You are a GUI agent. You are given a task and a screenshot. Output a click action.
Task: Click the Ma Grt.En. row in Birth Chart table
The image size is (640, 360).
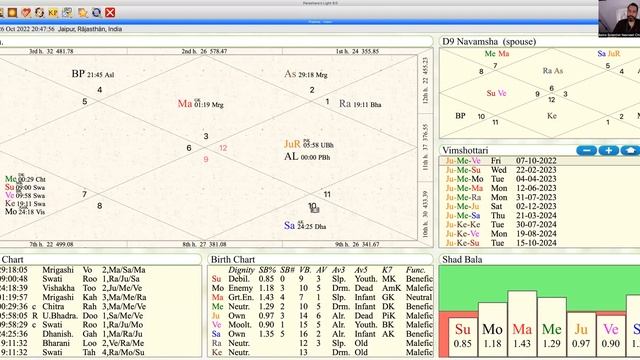[x=321, y=297]
